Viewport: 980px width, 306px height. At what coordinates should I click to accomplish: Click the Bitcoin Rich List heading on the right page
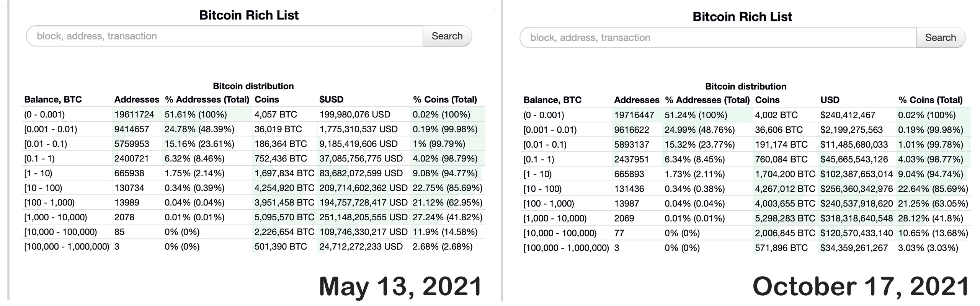[743, 17]
